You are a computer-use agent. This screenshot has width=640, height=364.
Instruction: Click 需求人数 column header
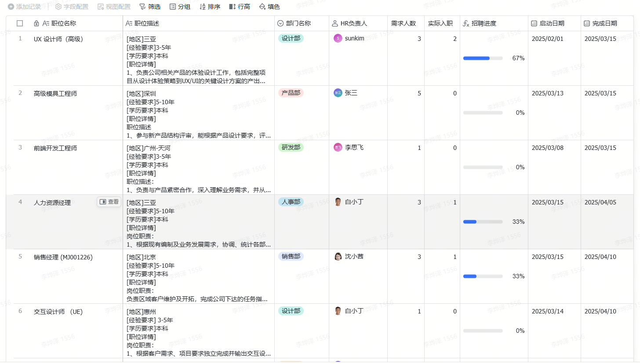click(406, 23)
